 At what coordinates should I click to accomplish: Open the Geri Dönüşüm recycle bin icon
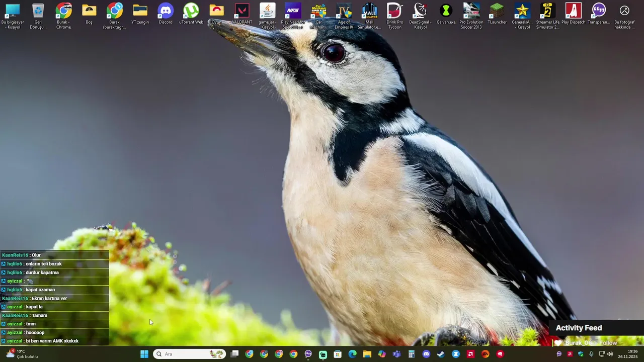pos(38,16)
